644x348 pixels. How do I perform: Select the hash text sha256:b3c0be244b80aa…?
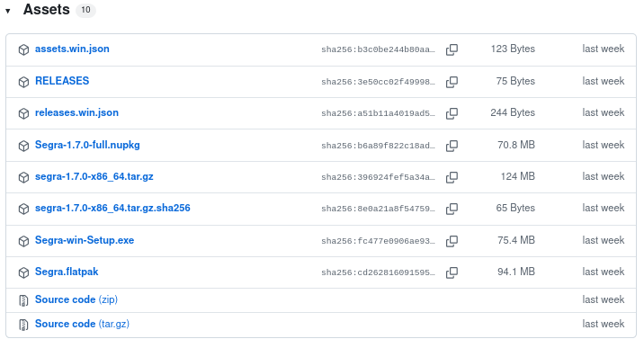click(378, 49)
